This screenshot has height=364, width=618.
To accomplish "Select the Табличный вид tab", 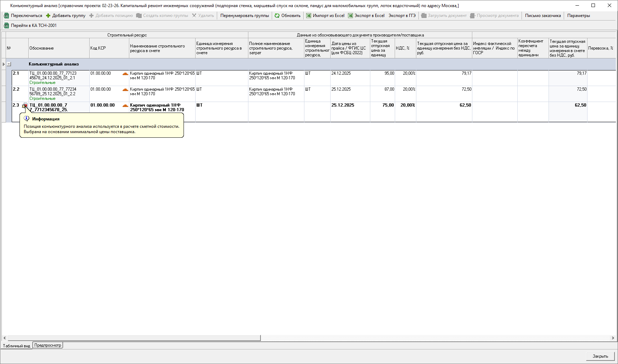I will pyautogui.click(x=16, y=346).
